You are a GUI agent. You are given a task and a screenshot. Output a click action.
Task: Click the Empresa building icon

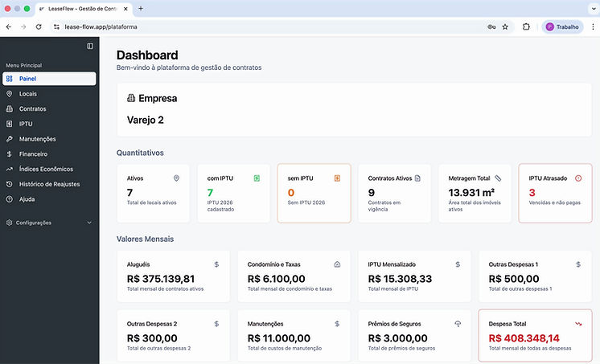[x=131, y=98]
